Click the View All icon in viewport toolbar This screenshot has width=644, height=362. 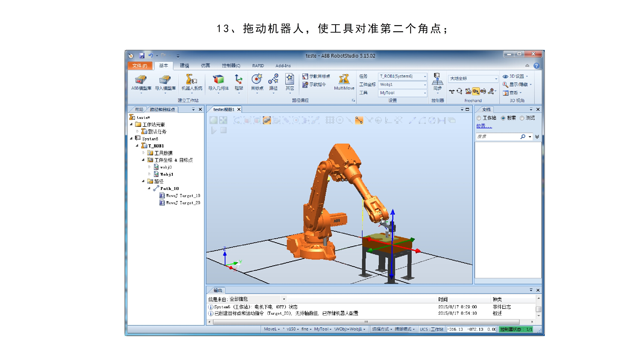click(213, 120)
